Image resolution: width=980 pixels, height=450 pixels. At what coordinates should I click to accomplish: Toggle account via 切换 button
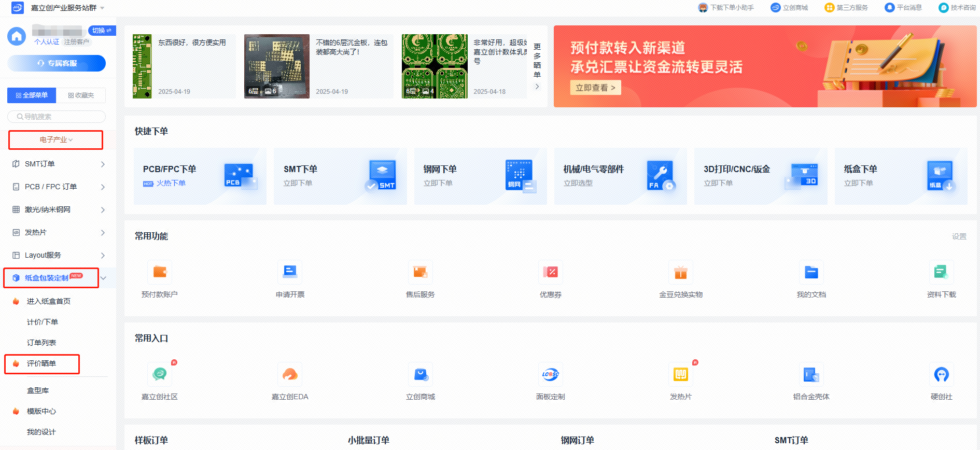pos(102,31)
